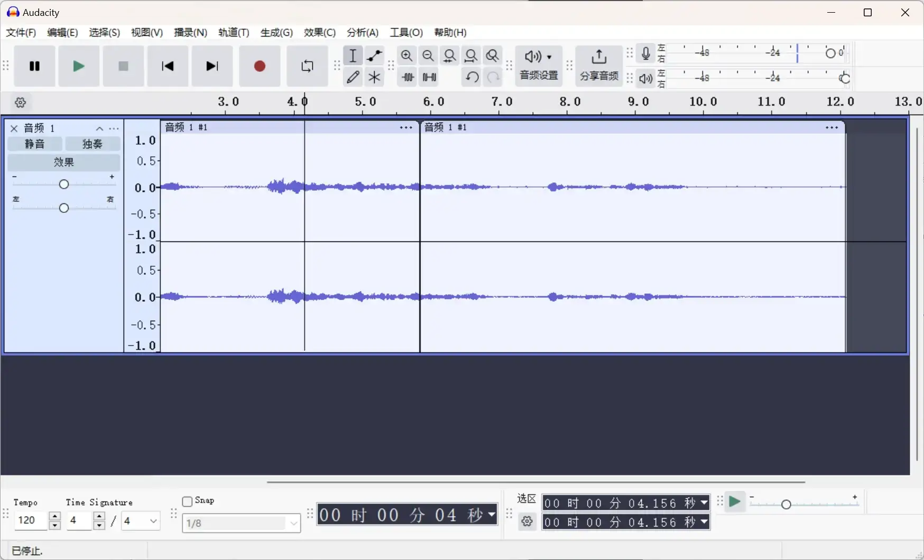Open the 效果(C) menu
This screenshot has width=924, height=560.
319,32
